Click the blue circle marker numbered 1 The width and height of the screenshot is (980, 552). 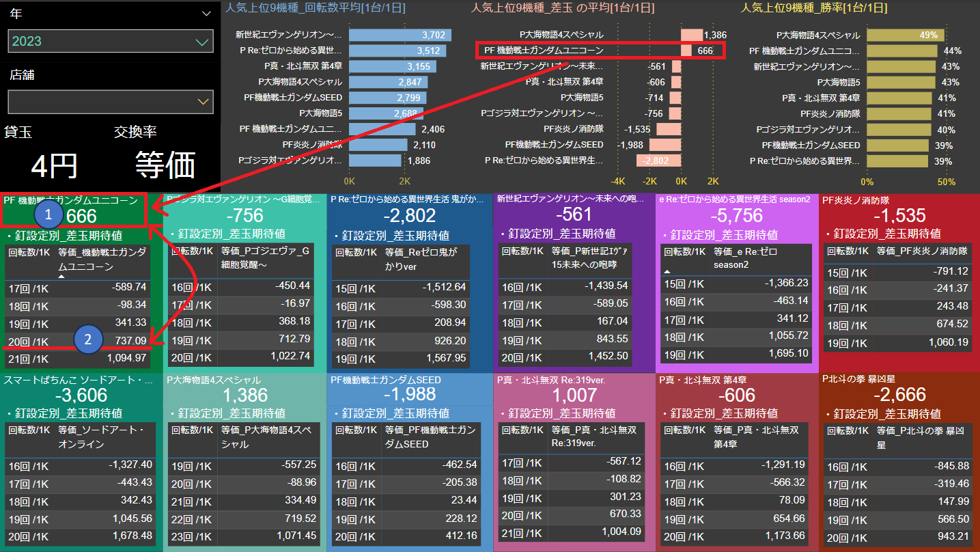[48, 215]
